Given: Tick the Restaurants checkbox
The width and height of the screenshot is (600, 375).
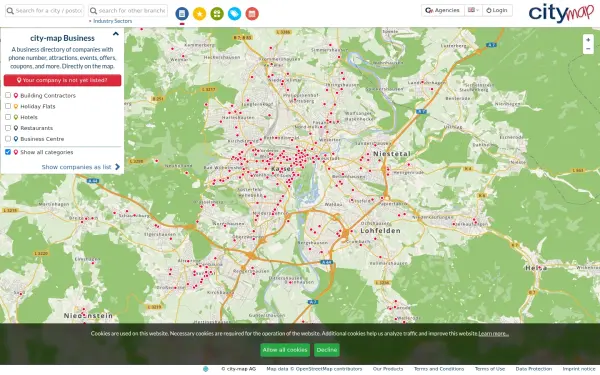Looking at the screenshot, I should tap(8, 128).
